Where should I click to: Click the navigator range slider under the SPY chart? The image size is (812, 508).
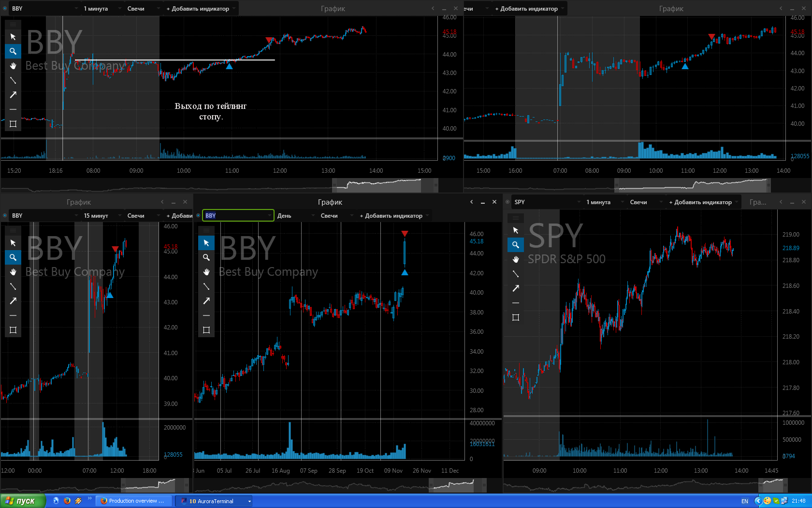(x=773, y=485)
